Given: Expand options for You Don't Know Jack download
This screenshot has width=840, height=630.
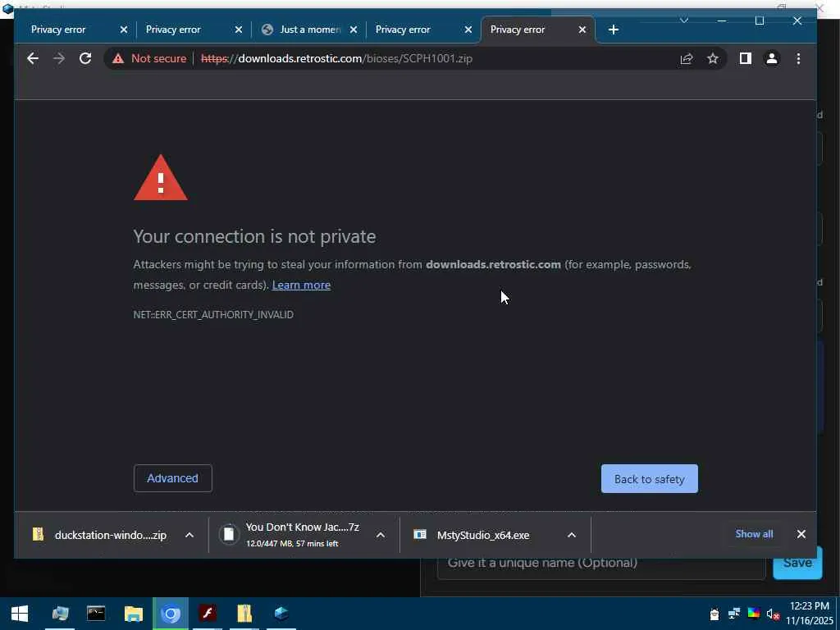Looking at the screenshot, I should click(381, 535).
